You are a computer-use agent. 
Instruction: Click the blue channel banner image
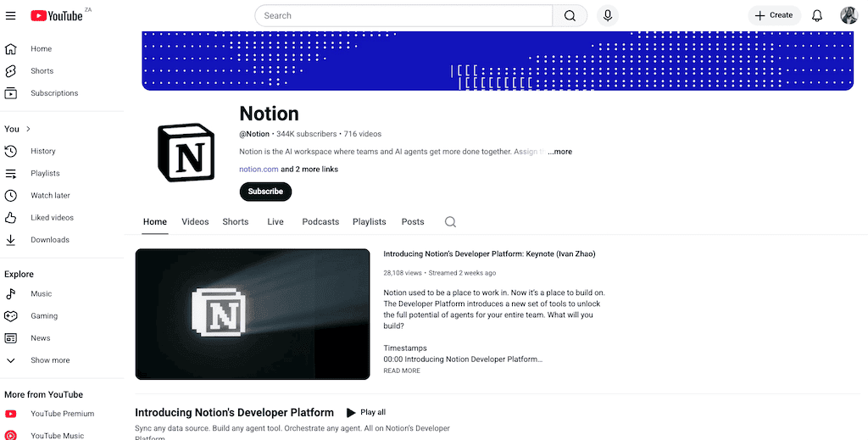[498, 61]
